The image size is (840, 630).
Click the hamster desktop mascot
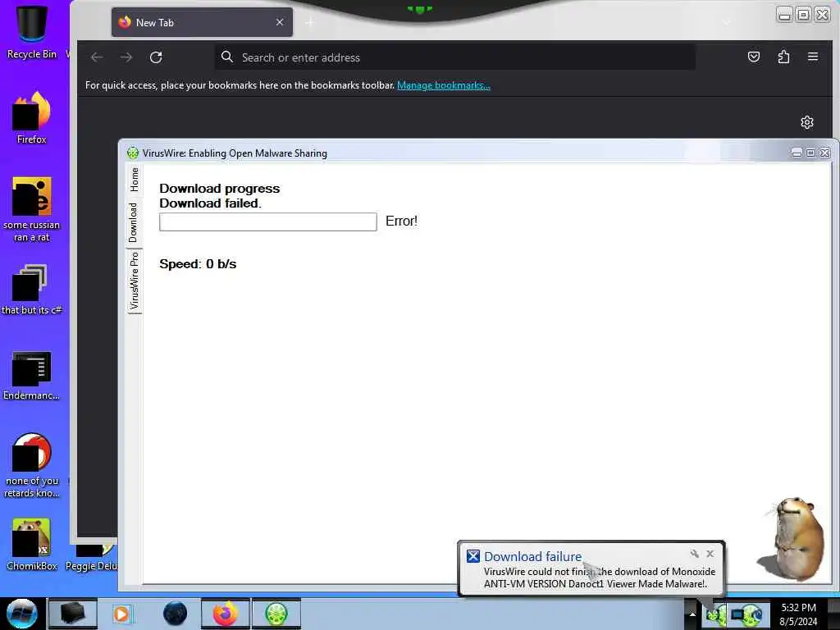(x=792, y=538)
